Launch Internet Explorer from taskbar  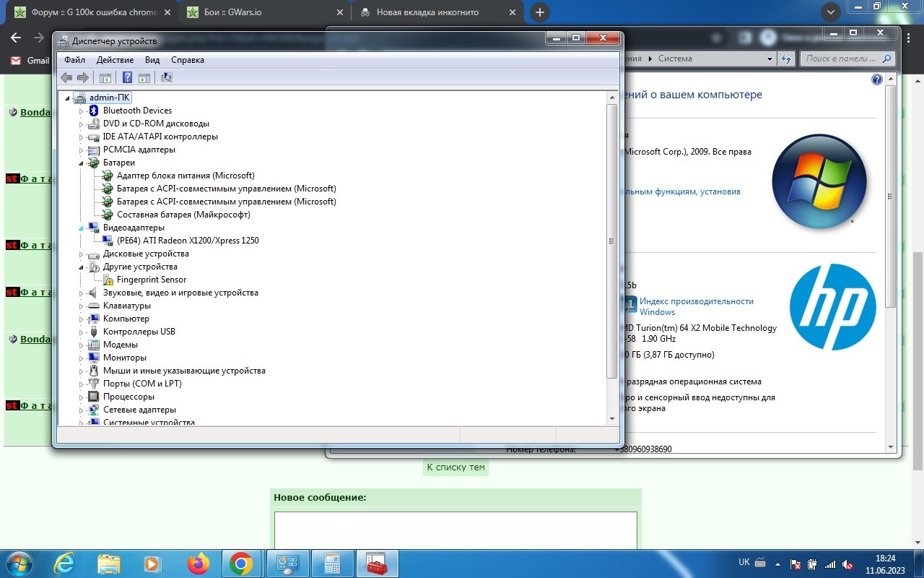[64, 564]
